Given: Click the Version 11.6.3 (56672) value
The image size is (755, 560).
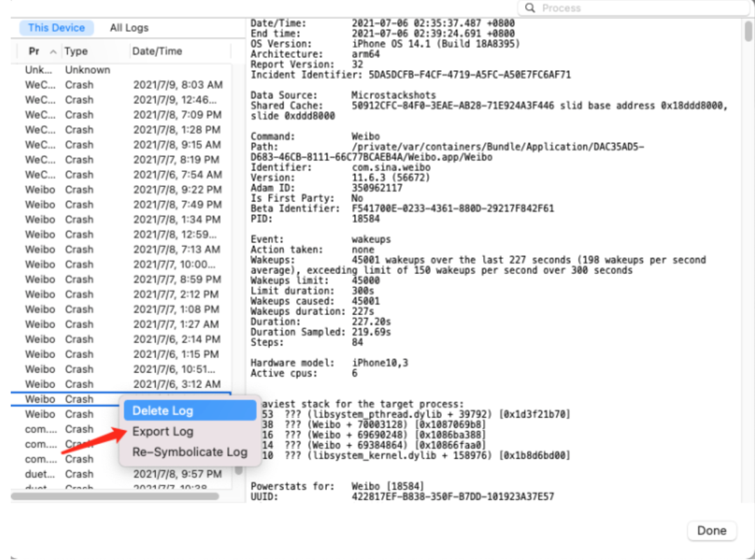Looking at the screenshot, I should [391, 178].
